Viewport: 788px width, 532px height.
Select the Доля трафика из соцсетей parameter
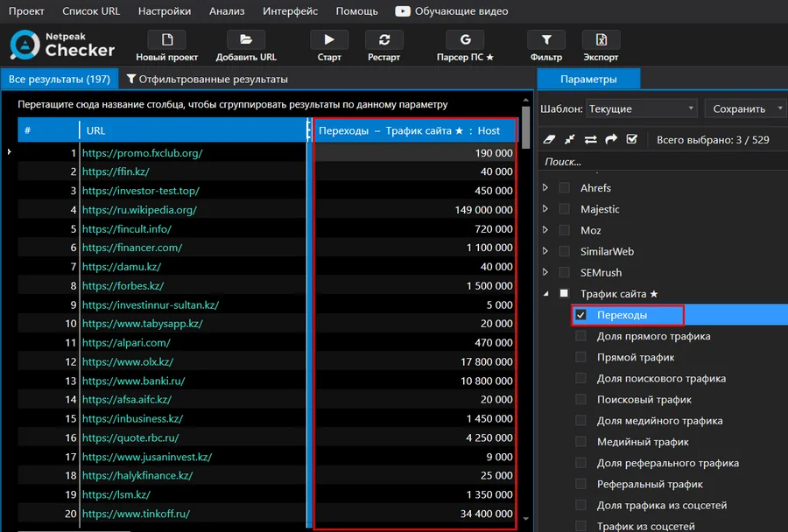(662, 505)
